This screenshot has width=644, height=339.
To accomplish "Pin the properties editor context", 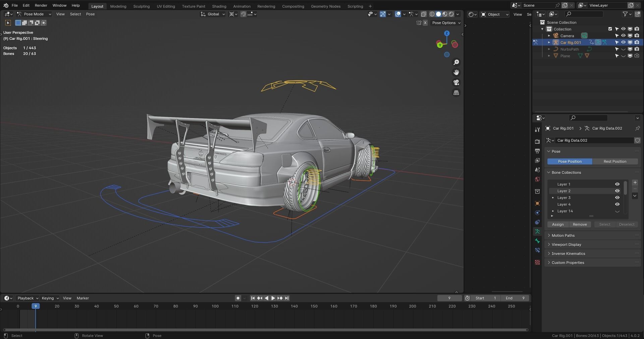I will point(637,128).
